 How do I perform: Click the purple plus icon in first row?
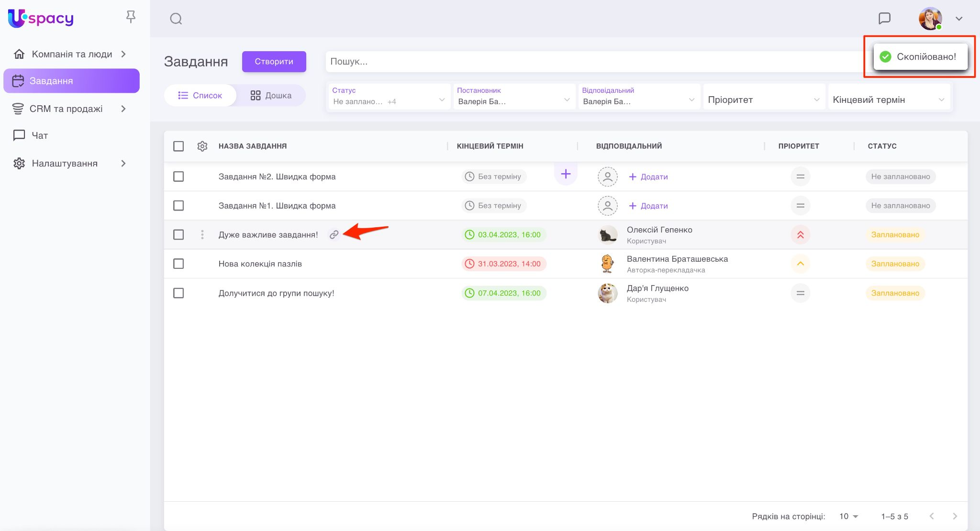566,174
